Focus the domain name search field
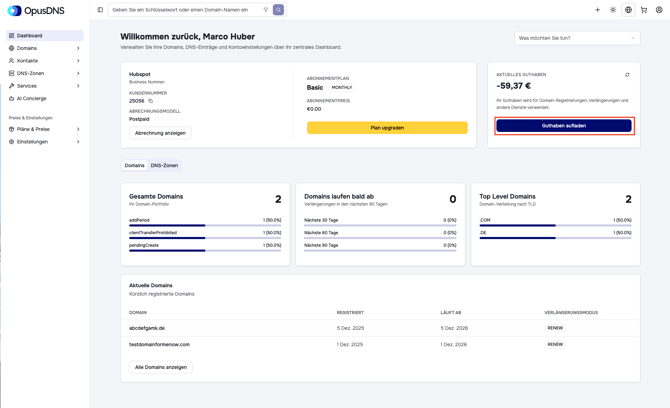The height and width of the screenshot is (408, 670). (x=186, y=10)
